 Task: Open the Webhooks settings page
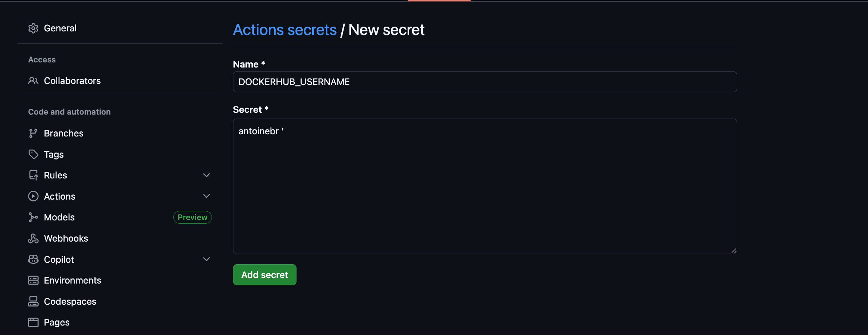click(66, 239)
